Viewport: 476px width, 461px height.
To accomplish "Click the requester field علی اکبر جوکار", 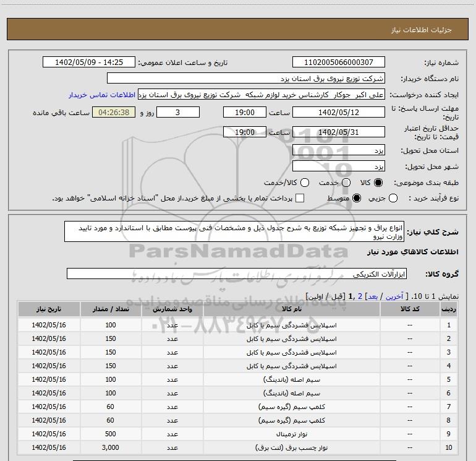I will coord(261,94).
